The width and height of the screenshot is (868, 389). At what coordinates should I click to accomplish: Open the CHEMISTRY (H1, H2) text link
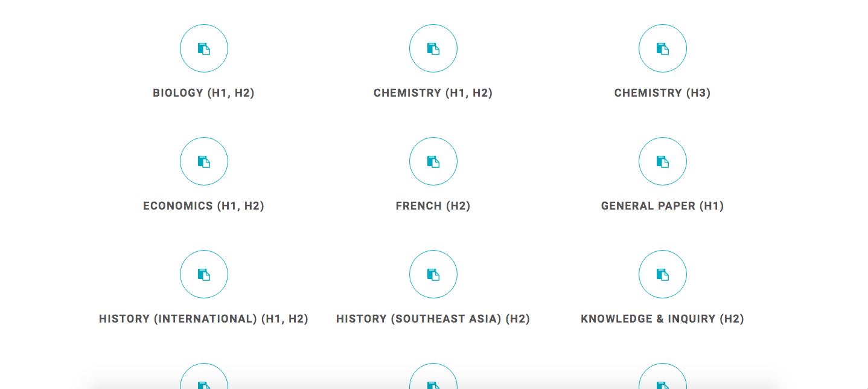tap(433, 93)
